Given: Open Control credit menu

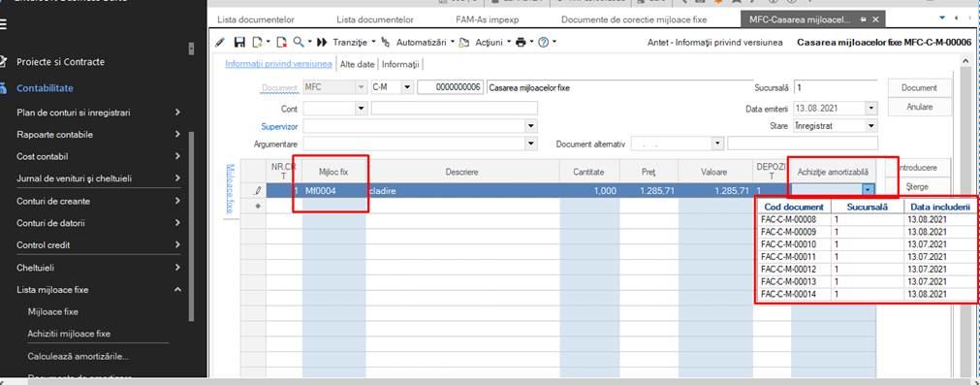Looking at the screenshot, I should pyautogui.click(x=43, y=245).
